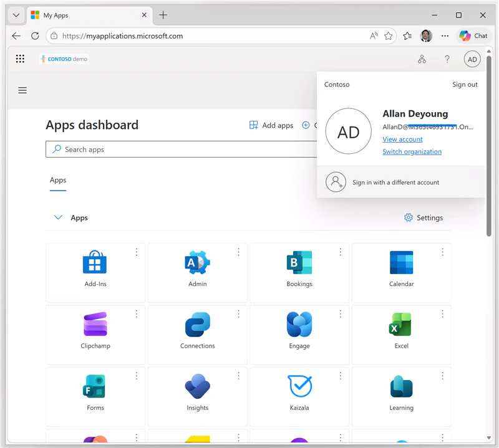Close the My Apps browser tab
Screen dimensions: 499x448
144,15
